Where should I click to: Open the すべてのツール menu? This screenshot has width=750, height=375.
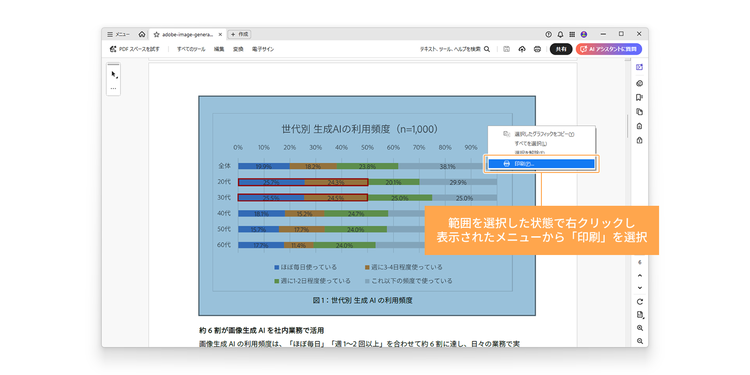(x=191, y=49)
